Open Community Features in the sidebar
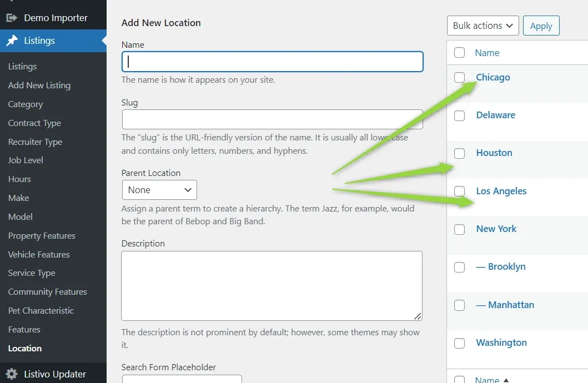The height and width of the screenshot is (383, 588). click(48, 292)
